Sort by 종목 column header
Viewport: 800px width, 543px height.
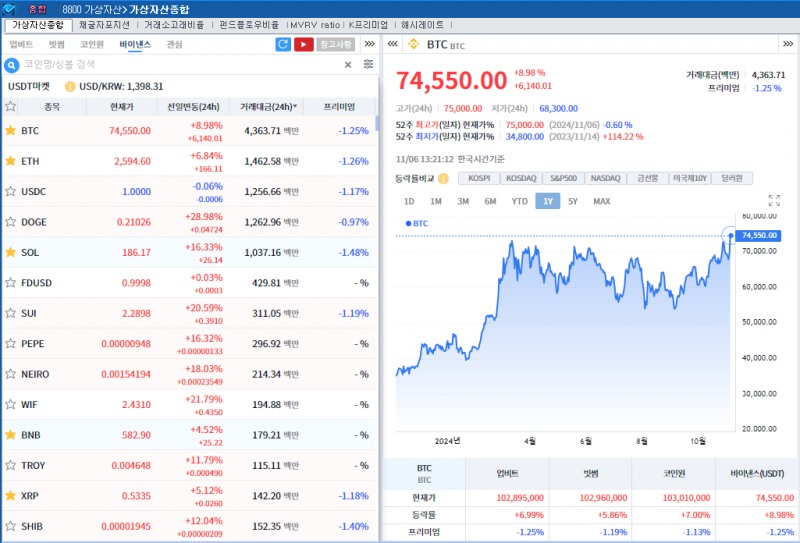52,107
